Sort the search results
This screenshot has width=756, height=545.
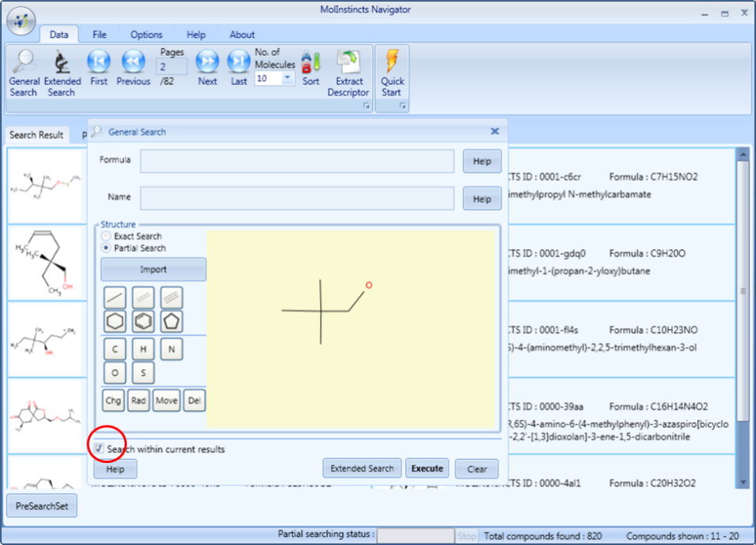point(311,68)
